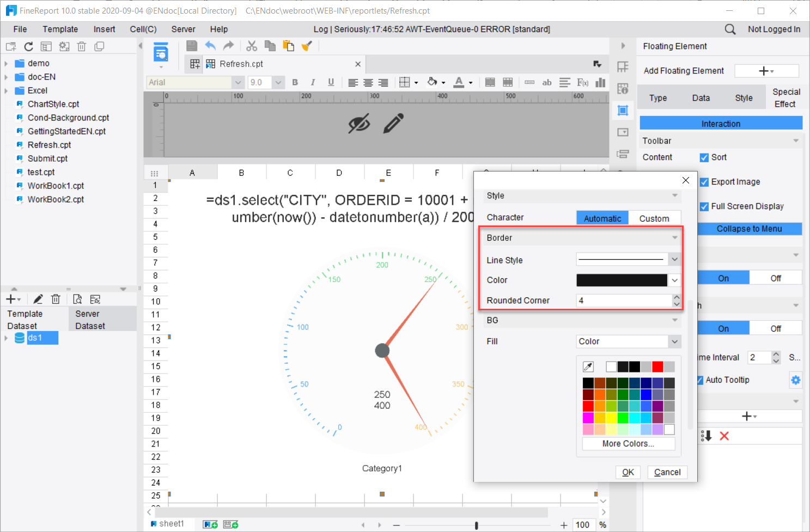Click the Save icon in the toolbar
The width and height of the screenshot is (810, 532).
tap(192, 46)
